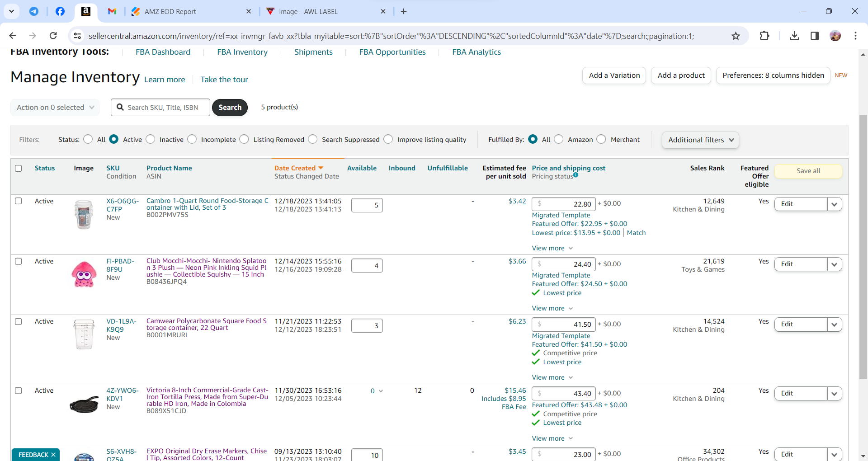The image size is (868, 461).
Task: Sort by the Available column header
Action: [x=362, y=168]
